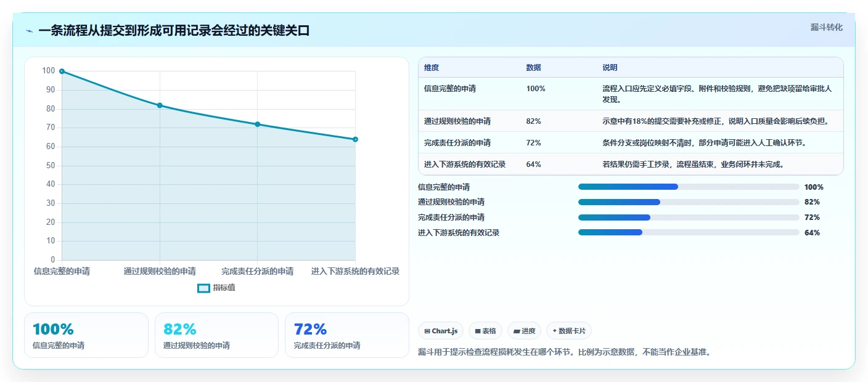
Task: Click the page title 一条流程从提交到形成可用记录
Action: coord(174,31)
